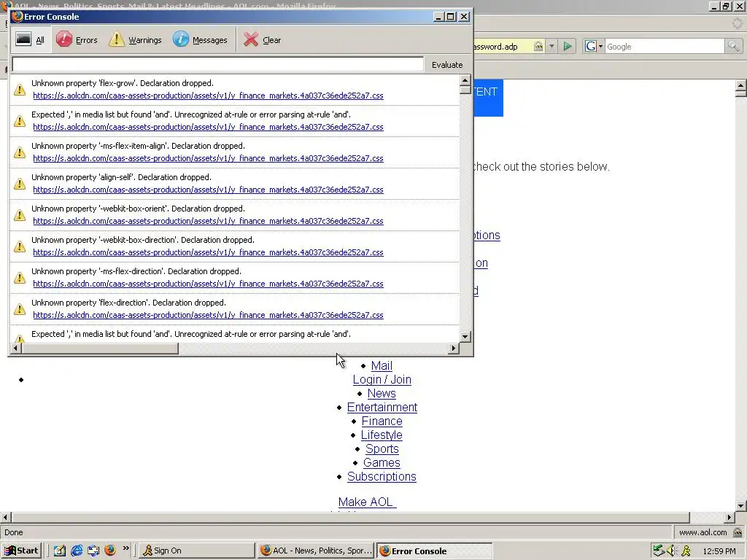
Task: Focus the Google search box
Action: tap(665, 47)
